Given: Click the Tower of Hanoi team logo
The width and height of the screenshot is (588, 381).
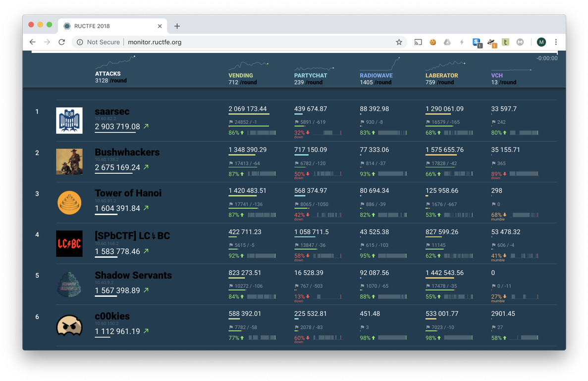Looking at the screenshot, I should tap(69, 202).
